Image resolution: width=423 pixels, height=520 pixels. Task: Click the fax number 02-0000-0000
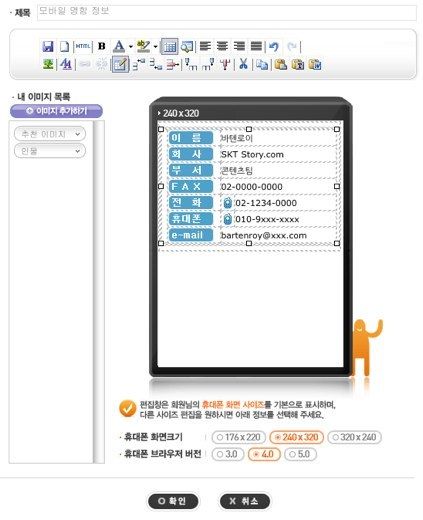pos(252,187)
